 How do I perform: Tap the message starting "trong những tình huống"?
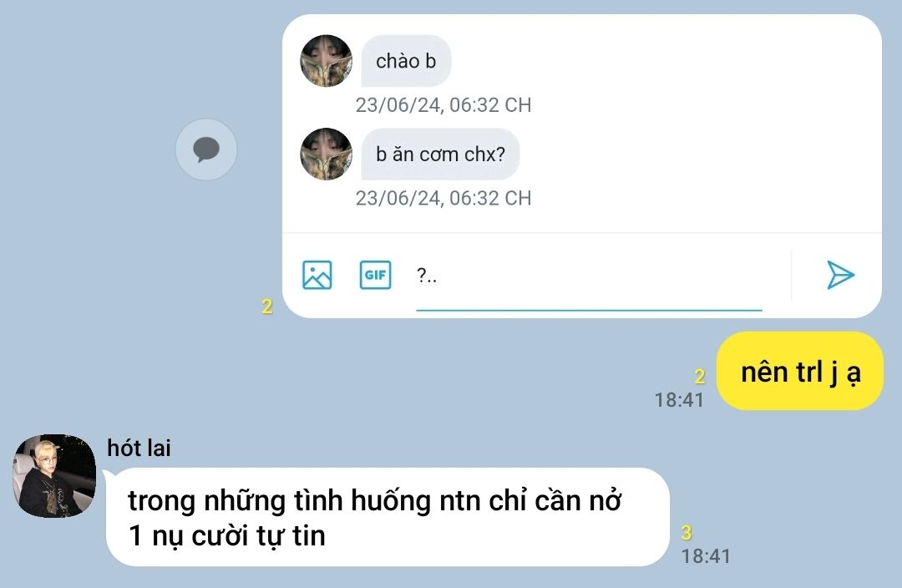click(388, 517)
